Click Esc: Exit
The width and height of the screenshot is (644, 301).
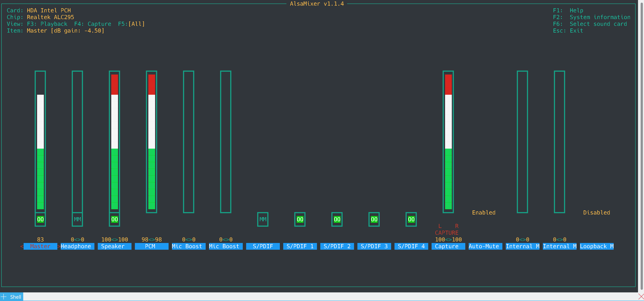(x=568, y=31)
